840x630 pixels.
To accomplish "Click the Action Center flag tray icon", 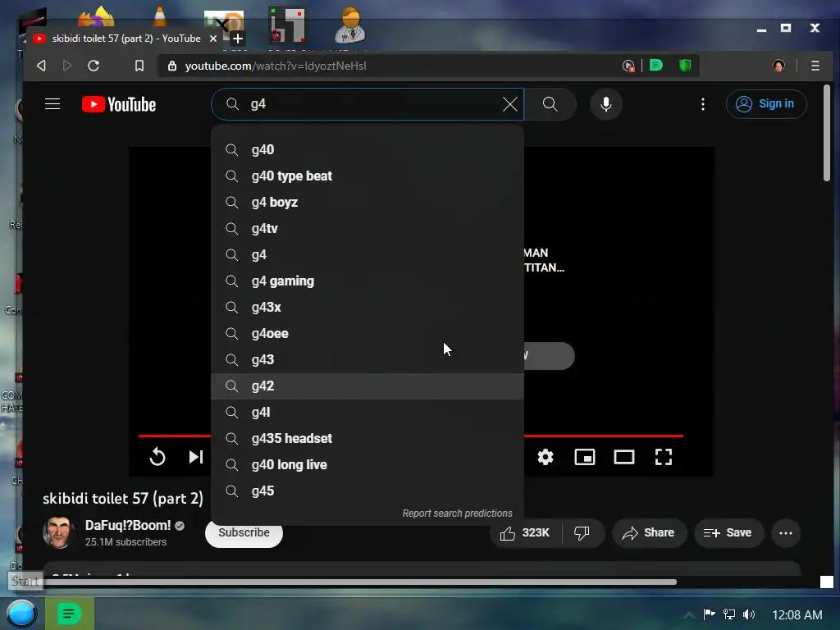I will [709, 614].
